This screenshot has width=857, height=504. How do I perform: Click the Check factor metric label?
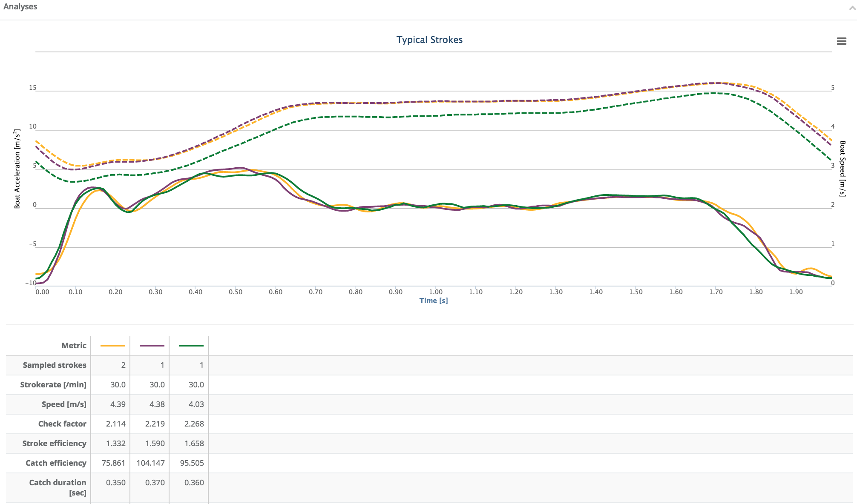coord(62,424)
